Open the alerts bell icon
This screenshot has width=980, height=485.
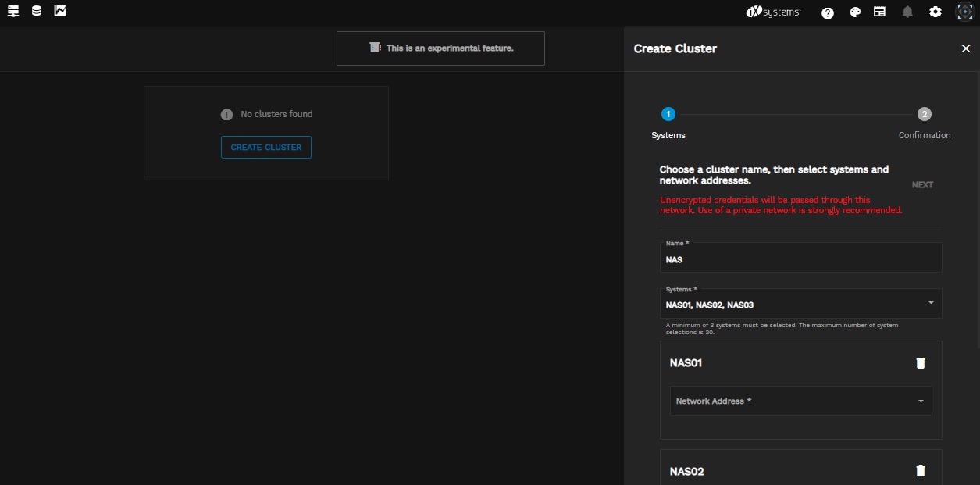click(907, 12)
